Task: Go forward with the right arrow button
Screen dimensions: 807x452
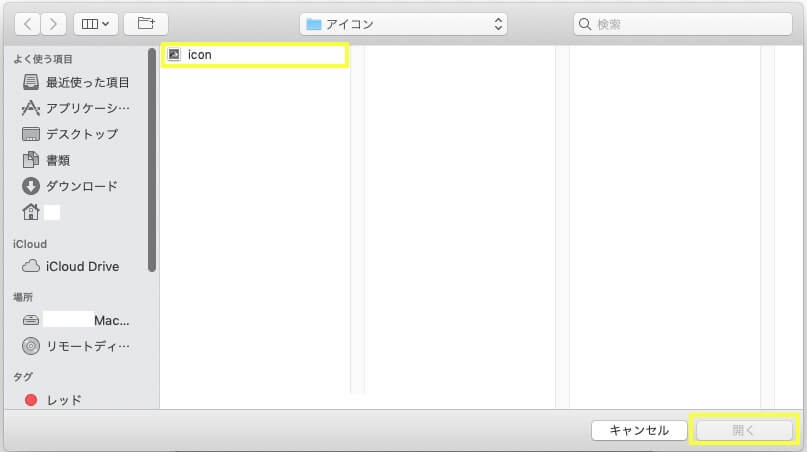Action: tap(53, 24)
